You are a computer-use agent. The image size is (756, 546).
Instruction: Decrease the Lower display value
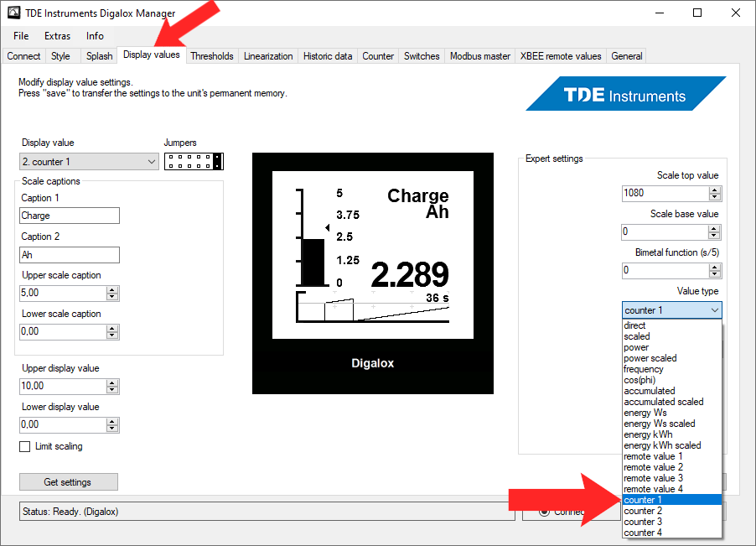click(x=112, y=429)
